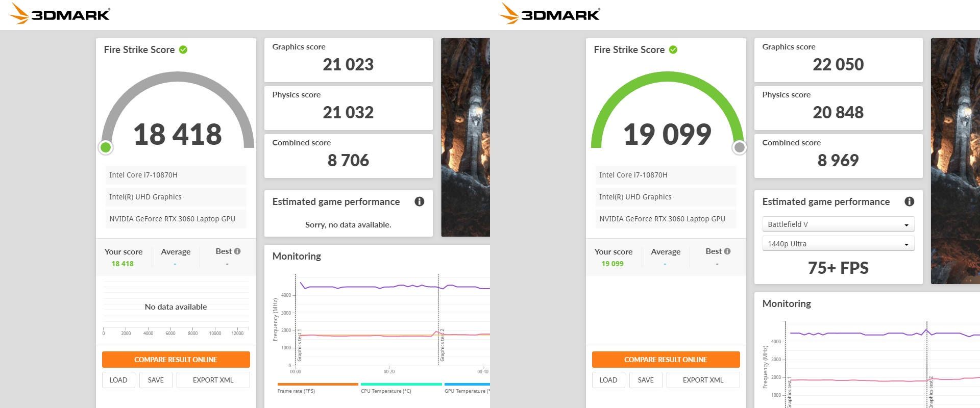The height and width of the screenshot is (408, 980).
Task: Click 'Estimated game performance' heading in the right window
Action: click(x=826, y=202)
